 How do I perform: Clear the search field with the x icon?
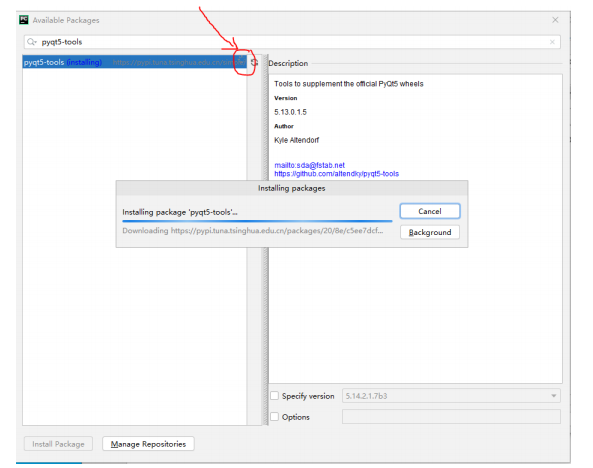tap(552, 42)
